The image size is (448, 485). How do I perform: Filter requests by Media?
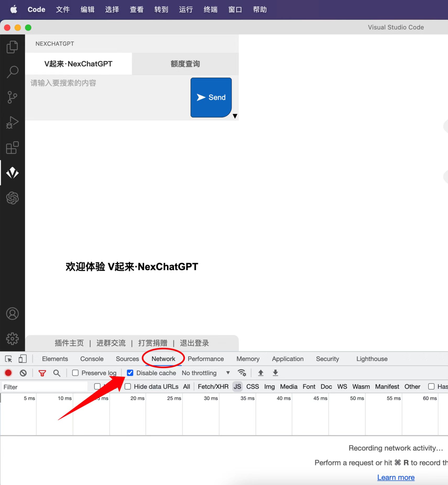tap(289, 387)
